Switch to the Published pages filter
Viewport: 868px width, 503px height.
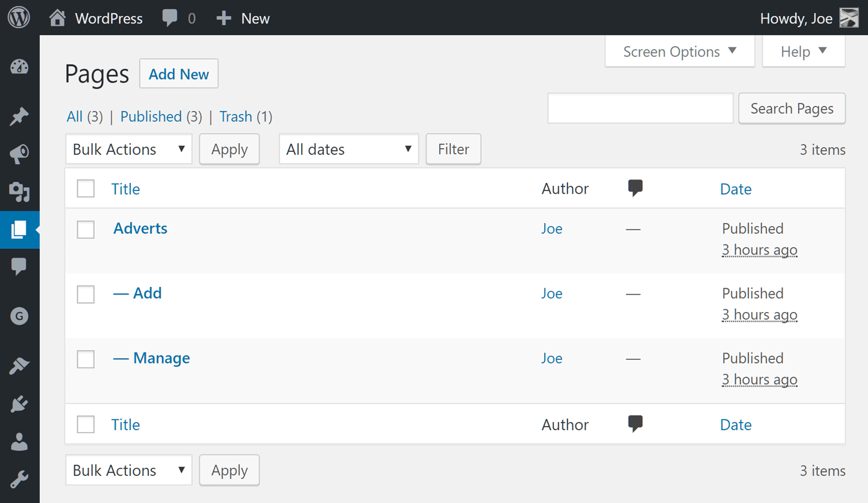click(x=151, y=117)
